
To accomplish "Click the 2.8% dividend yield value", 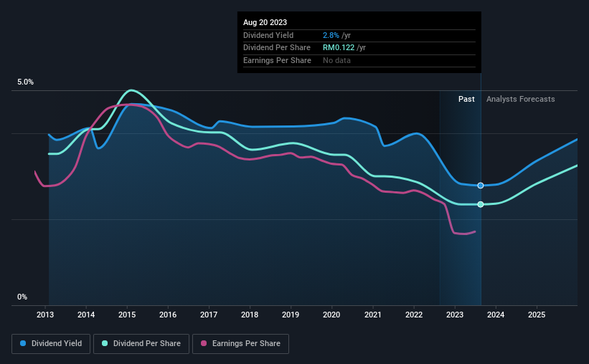I will [x=331, y=35].
